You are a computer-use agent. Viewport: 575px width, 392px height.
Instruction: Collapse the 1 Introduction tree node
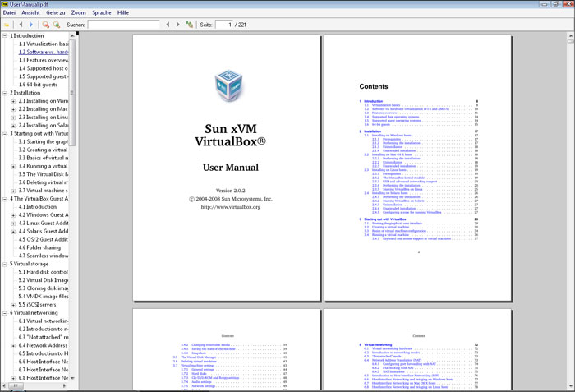[x=5, y=36]
